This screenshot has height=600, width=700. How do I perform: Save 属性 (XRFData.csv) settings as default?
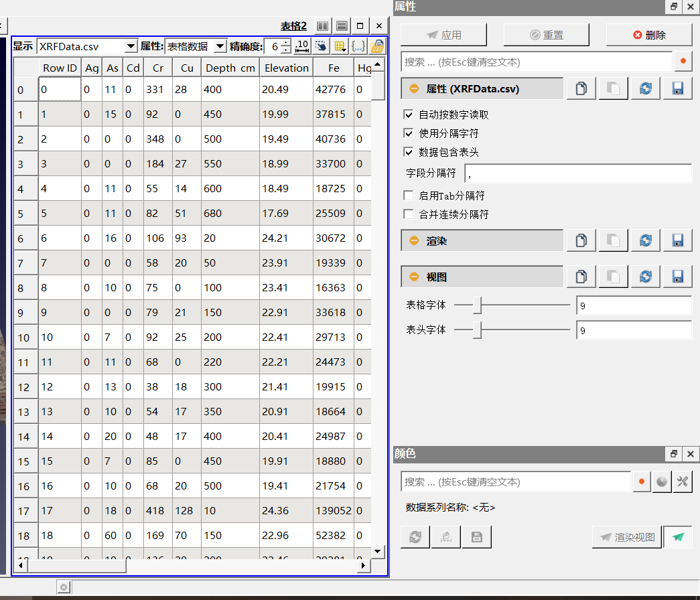pyautogui.click(x=678, y=88)
